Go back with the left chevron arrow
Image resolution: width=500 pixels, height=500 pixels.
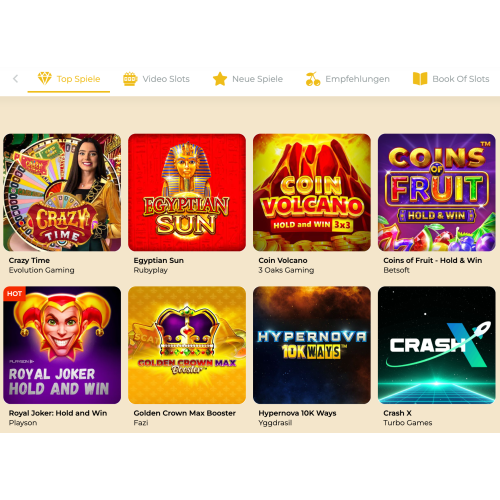coord(15,79)
